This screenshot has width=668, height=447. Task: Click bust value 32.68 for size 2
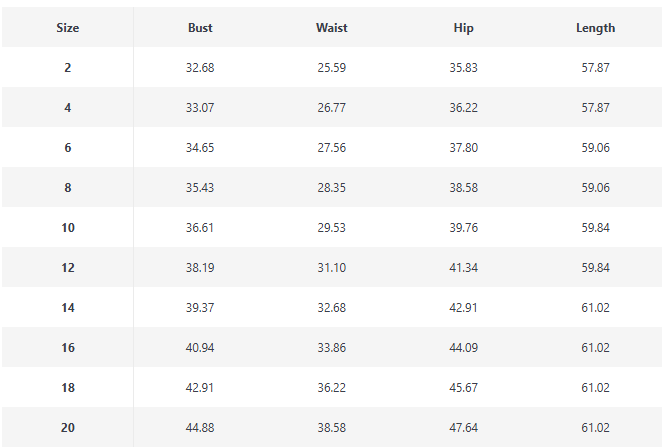pyautogui.click(x=200, y=68)
